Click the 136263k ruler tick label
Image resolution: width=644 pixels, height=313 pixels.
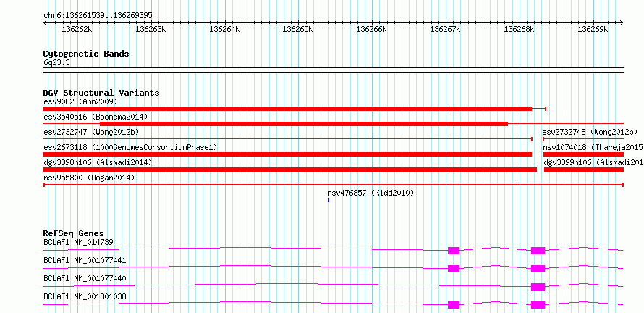coord(151,30)
